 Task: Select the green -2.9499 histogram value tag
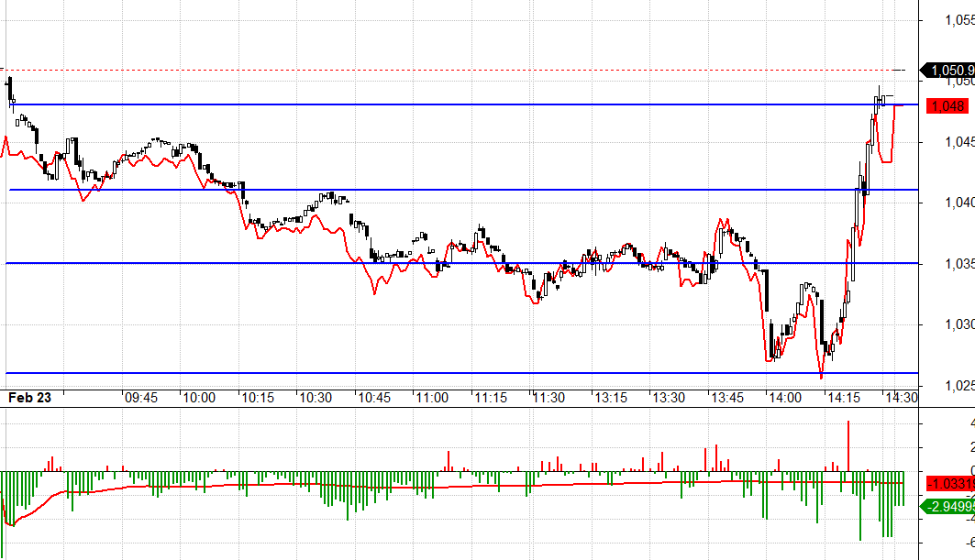(x=950, y=506)
